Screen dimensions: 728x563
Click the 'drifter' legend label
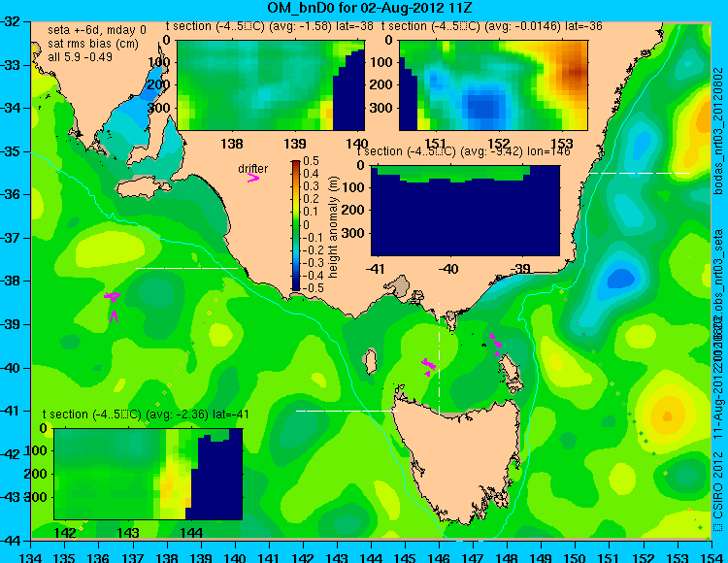(253, 169)
